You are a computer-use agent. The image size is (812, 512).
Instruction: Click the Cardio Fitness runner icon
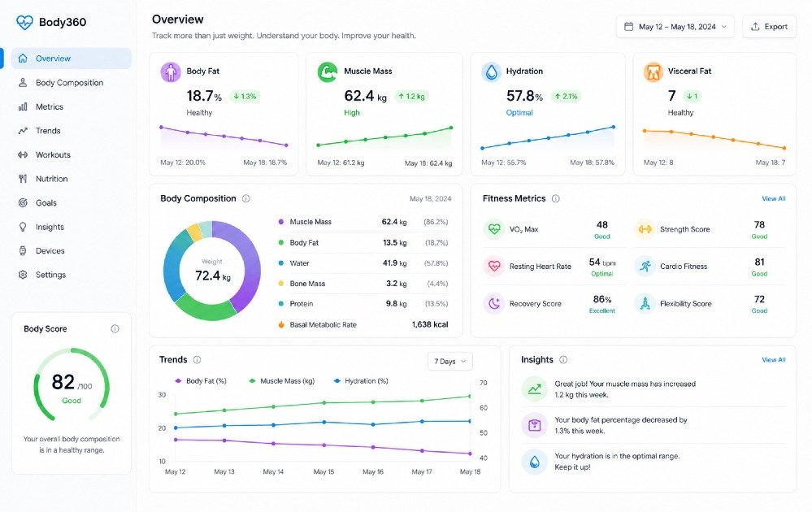pos(645,266)
